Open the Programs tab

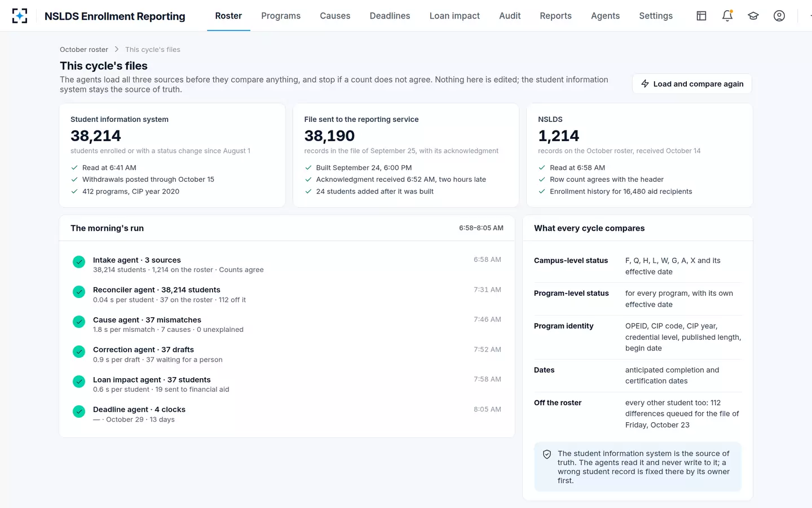pyautogui.click(x=281, y=16)
